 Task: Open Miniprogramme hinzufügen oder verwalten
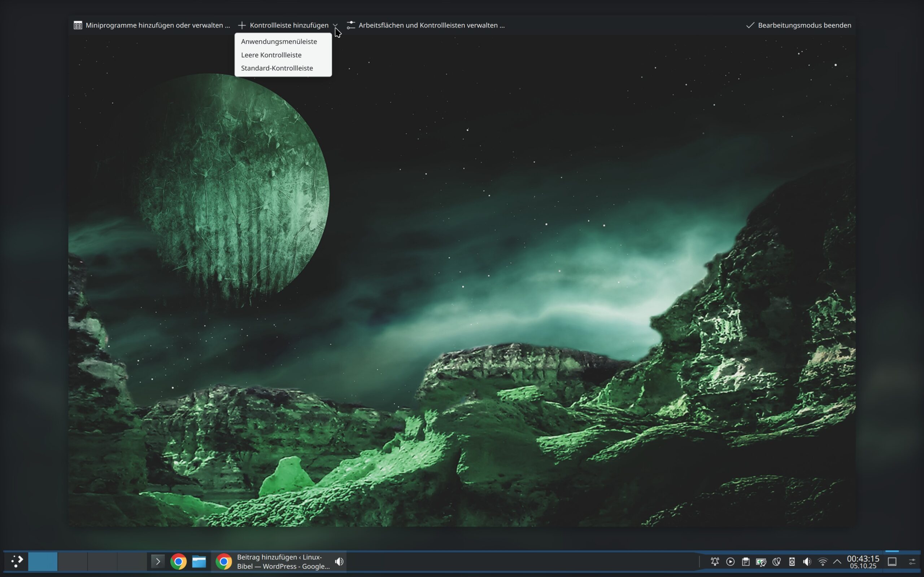click(152, 25)
